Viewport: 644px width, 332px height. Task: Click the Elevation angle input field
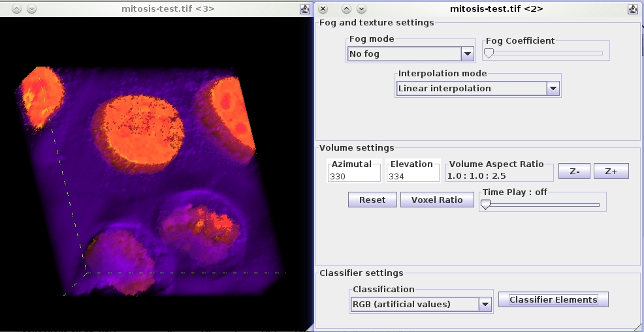coord(413,177)
